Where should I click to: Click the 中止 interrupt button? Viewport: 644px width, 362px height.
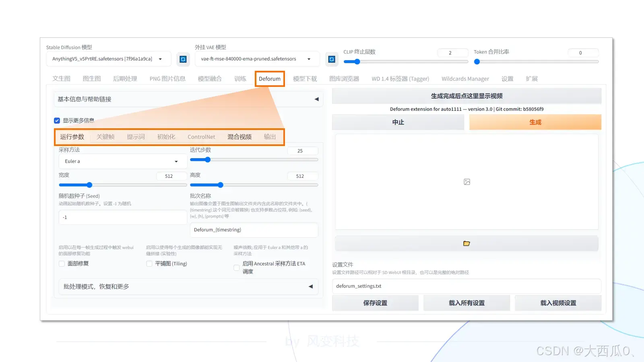click(x=398, y=122)
